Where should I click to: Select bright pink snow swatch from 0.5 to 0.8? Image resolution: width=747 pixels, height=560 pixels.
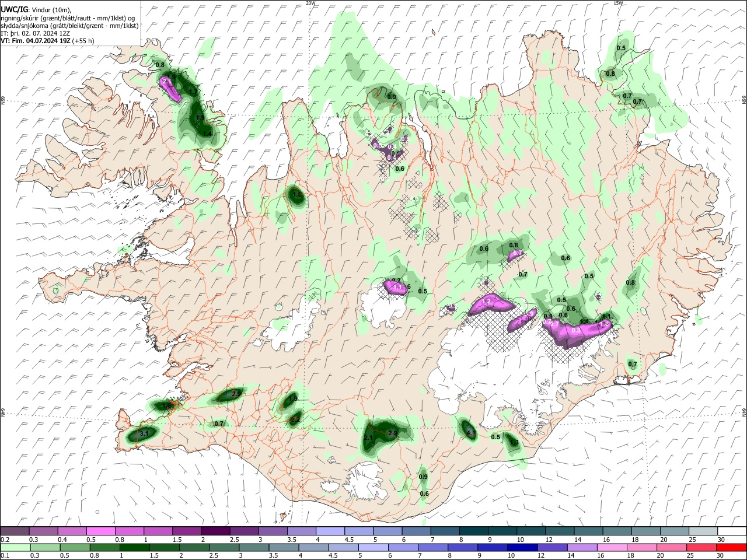[x=101, y=531]
